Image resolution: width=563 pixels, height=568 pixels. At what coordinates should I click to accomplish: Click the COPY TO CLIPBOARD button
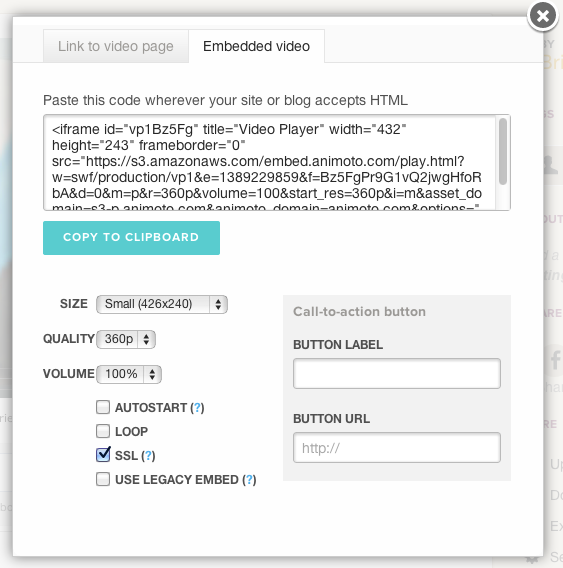(x=131, y=238)
